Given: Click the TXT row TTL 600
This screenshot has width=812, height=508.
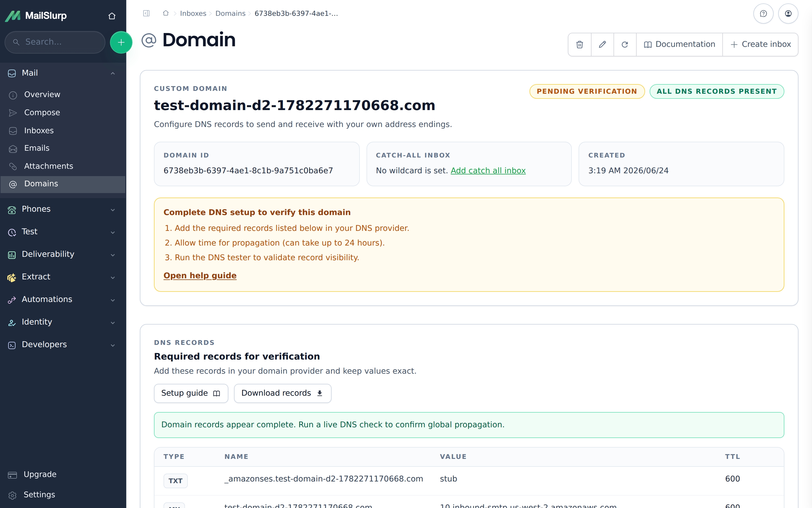Looking at the screenshot, I should click(732, 479).
